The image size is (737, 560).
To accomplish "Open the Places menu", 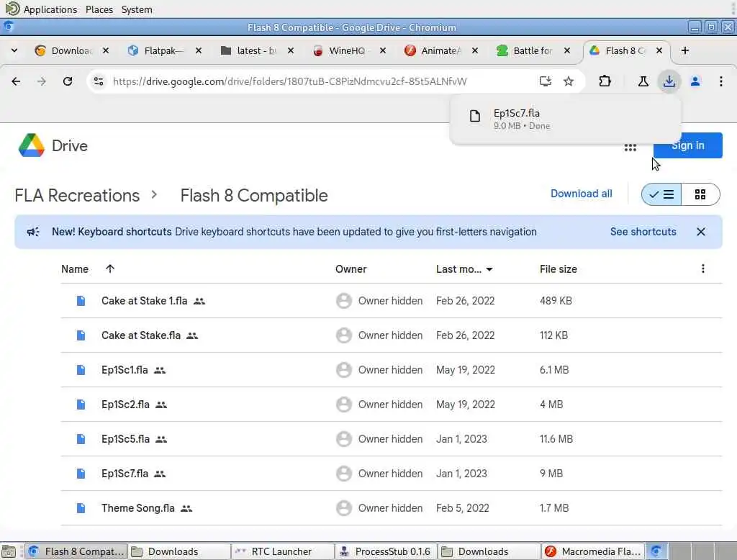I will 99,9.
